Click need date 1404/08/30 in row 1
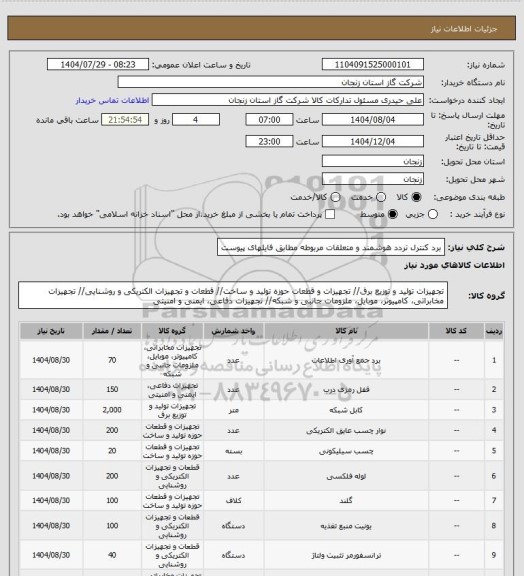Viewport: 524px width, 576px height. [x=51, y=360]
